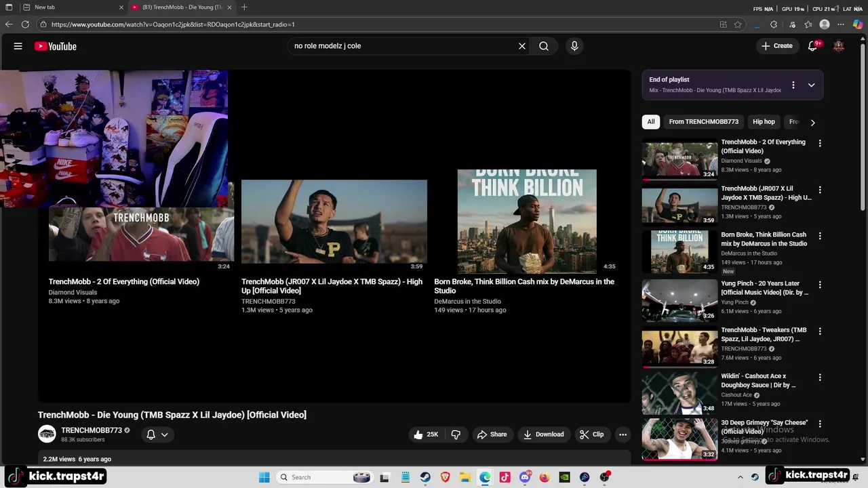This screenshot has width=868, height=488.
Task: Go to YouTube home via the logo
Action: click(56, 46)
